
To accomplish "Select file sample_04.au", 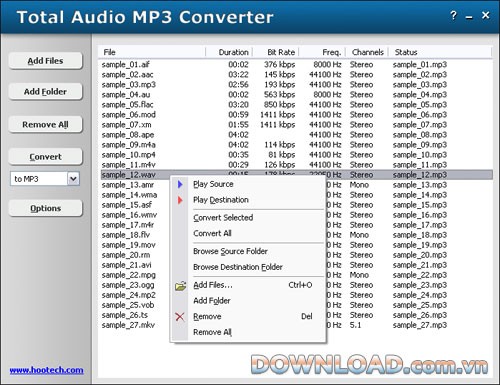I will click(126, 95).
